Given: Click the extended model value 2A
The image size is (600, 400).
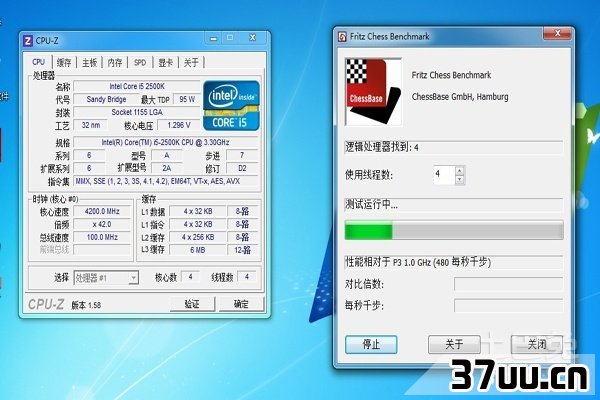Looking at the screenshot, I should point(166,168).
